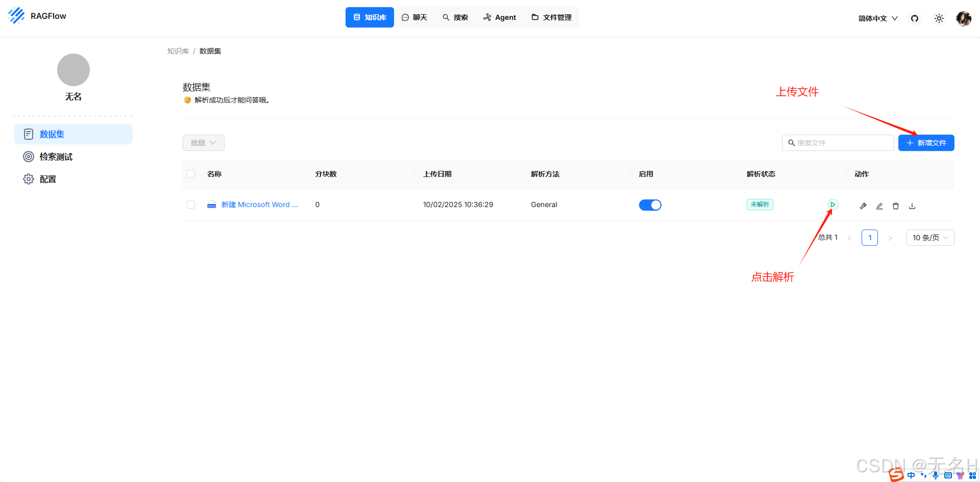
Task: Select the checkbox next to the Word document
Action: pyautogui.click(x=191, y=205)
